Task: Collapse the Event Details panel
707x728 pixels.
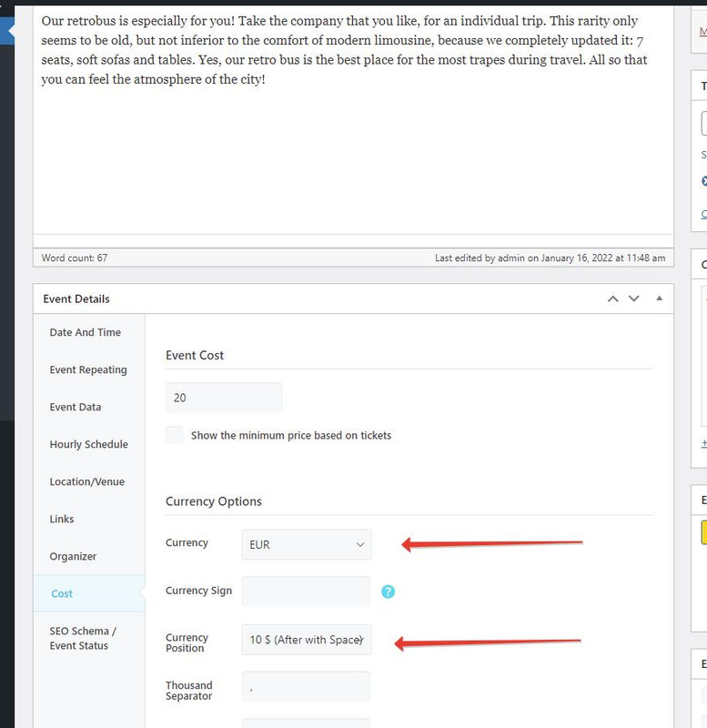Action: (659, 298)
